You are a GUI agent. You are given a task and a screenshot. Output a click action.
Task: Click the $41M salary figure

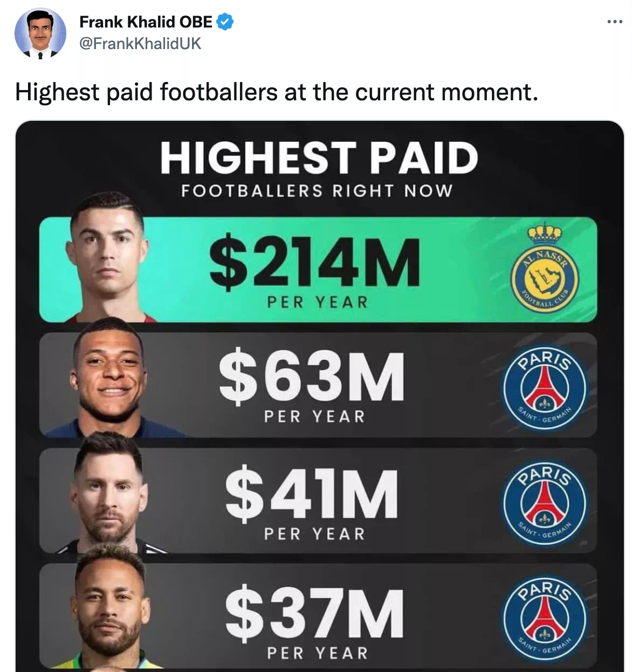pos(312,493)
